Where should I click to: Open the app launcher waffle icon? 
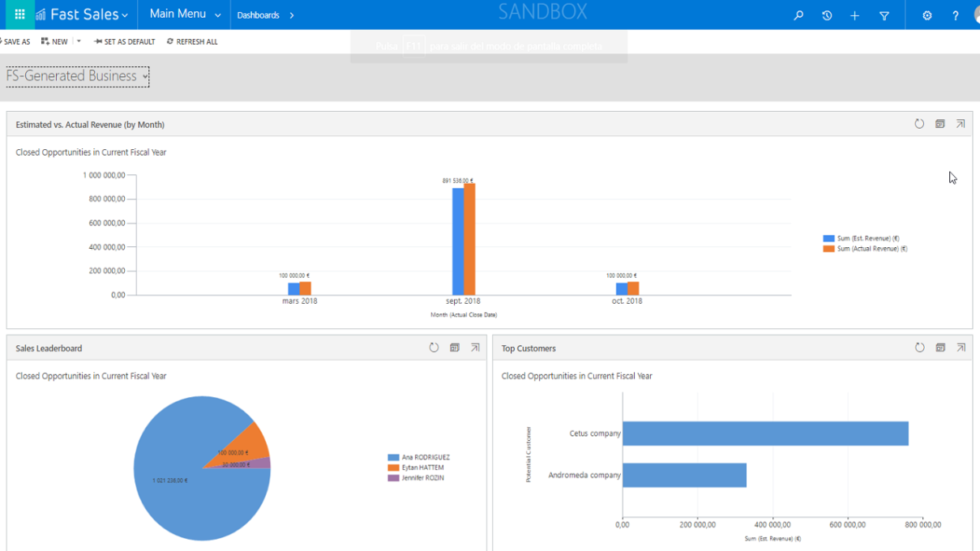(19, 15)
